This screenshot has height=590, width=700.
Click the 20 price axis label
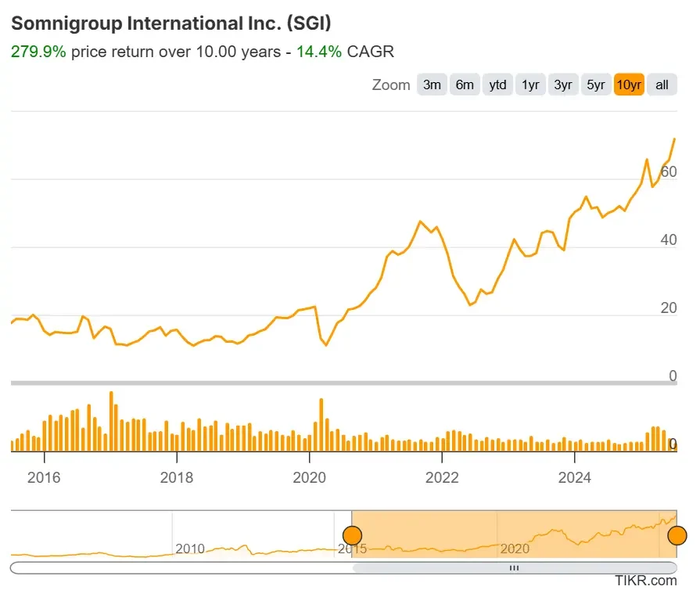(x=669, y=308)
